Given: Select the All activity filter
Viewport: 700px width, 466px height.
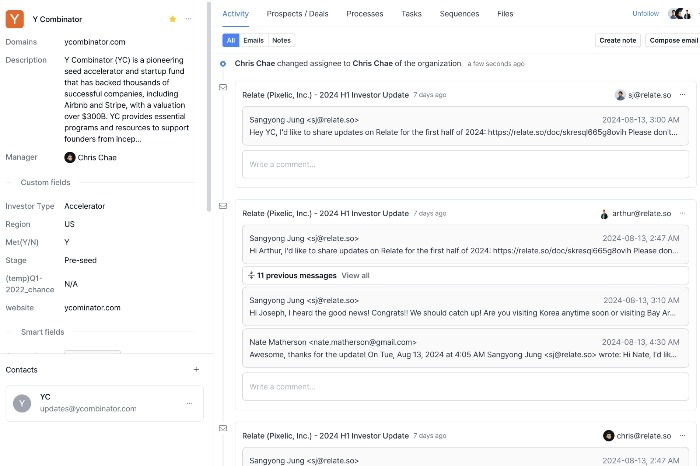Looking at the screenshot, I should point(231,41).
